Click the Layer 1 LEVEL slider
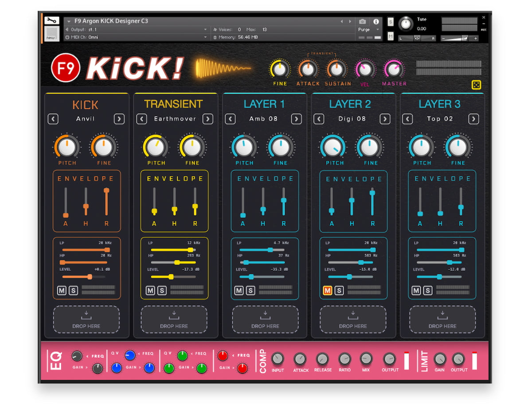532x411 pixels. coord(262,277)
